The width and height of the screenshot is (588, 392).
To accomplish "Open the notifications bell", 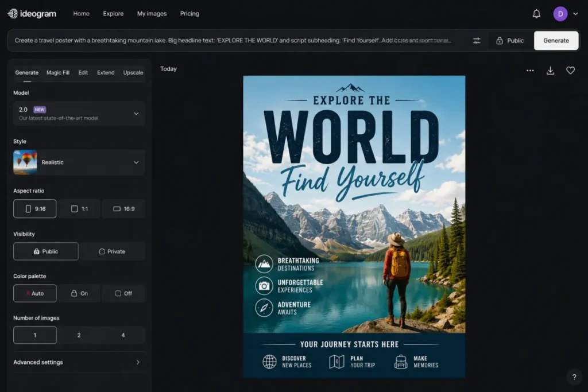I will (x=536, y=14).
